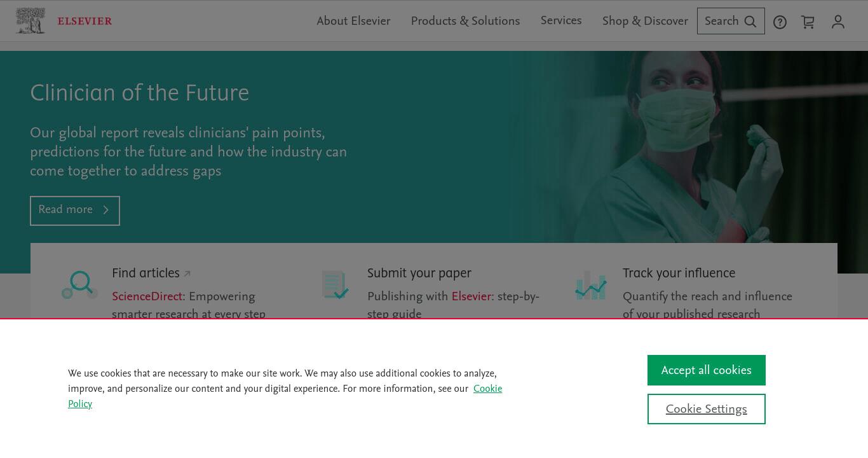Click the document checkmark icon for Submit your paper
This screenshot has height=458, width=868.
[335, 284]
